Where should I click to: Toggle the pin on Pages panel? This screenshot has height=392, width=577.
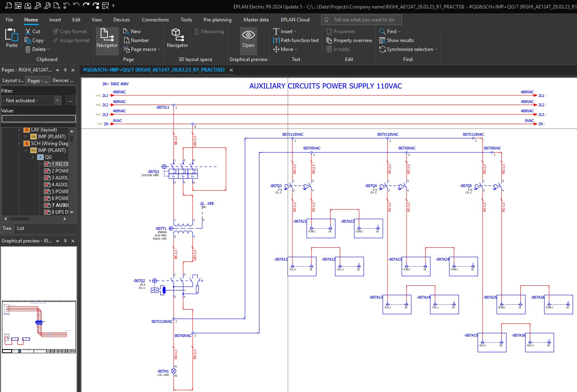point(65,70)
